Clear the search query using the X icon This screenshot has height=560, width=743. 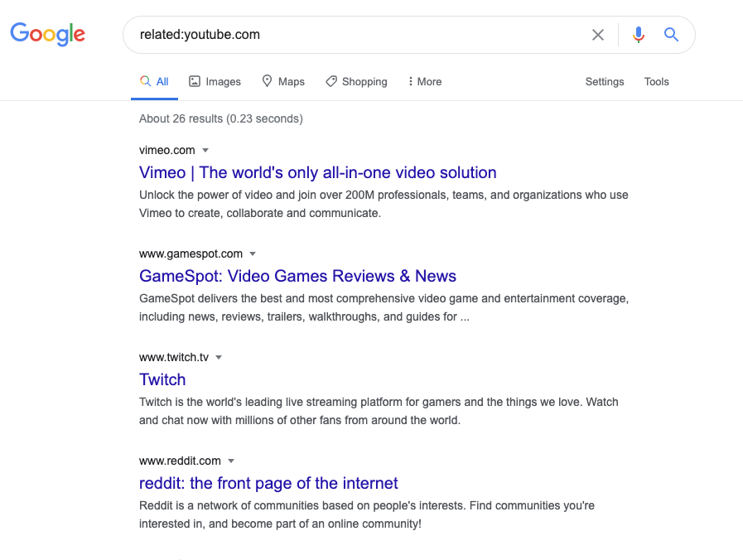click(598, 35)
